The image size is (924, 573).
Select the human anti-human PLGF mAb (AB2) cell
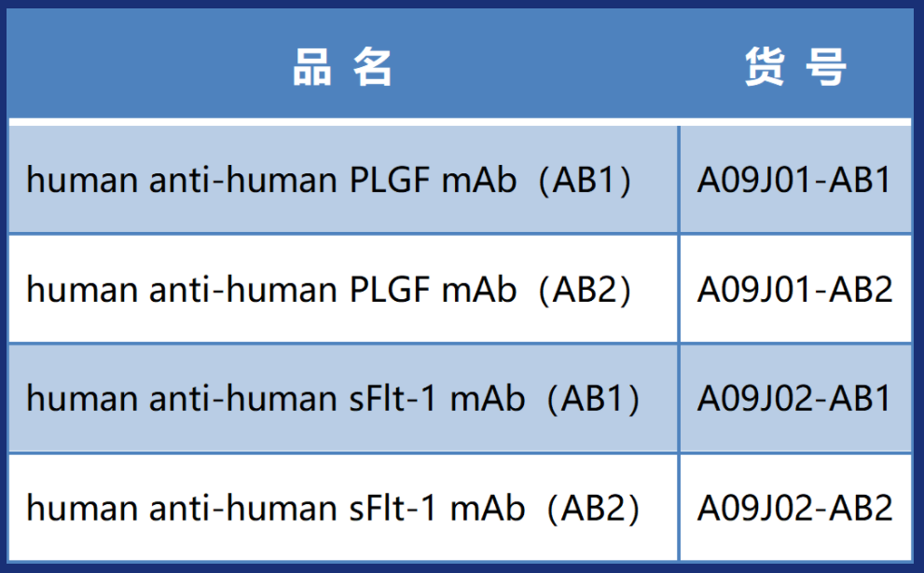tap(329, 290)
